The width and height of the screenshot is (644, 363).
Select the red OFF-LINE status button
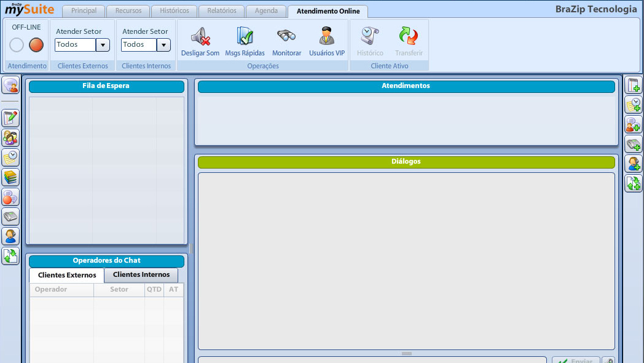[x=36, y=45]
